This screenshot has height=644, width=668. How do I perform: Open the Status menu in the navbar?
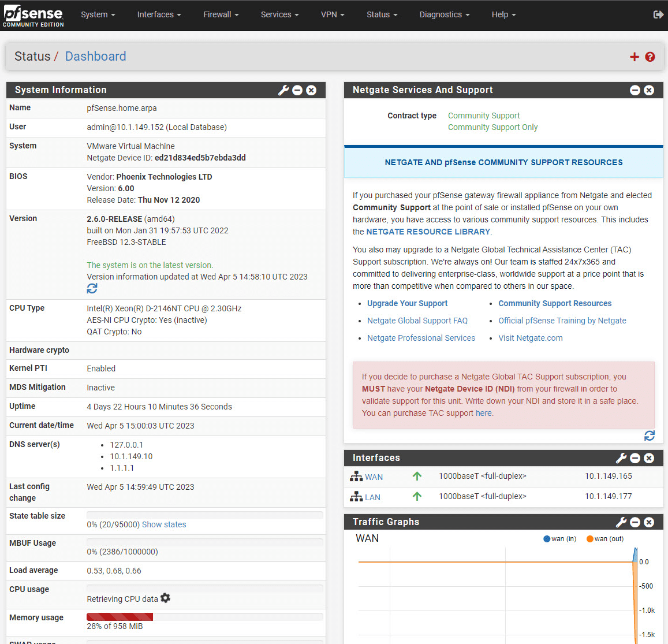(x=382, y=14)
